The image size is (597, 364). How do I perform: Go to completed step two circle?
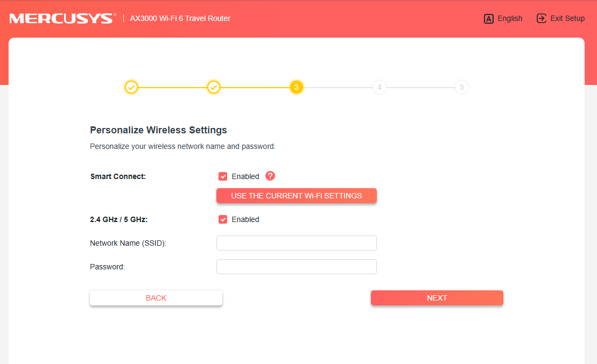(214, 87)
